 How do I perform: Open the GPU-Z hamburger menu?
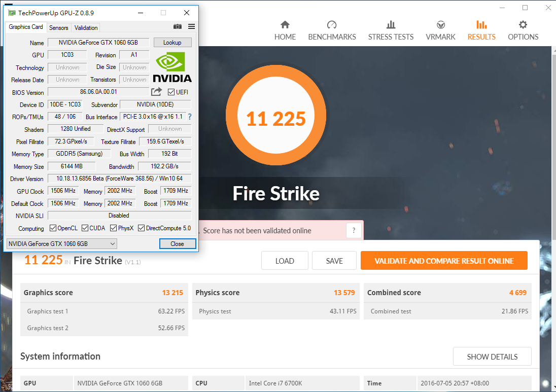191,26
